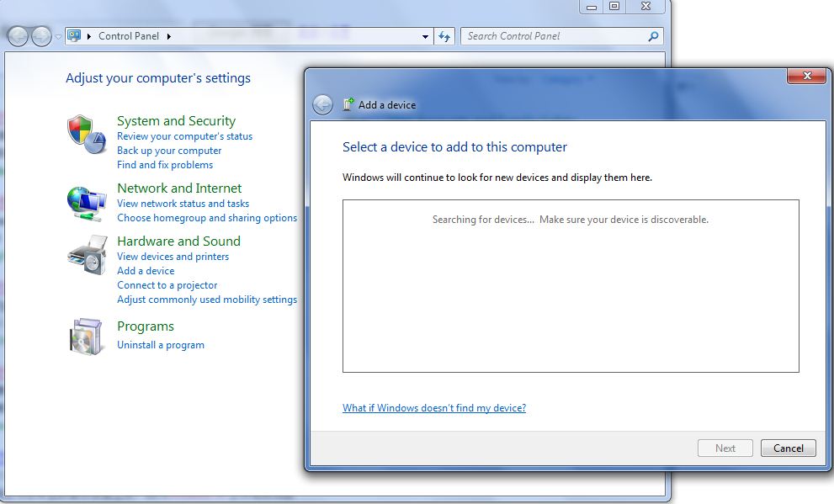Viewport: 834px width, 504px height.
Task: Open Uninstall a program link
Action: [161, 345]
